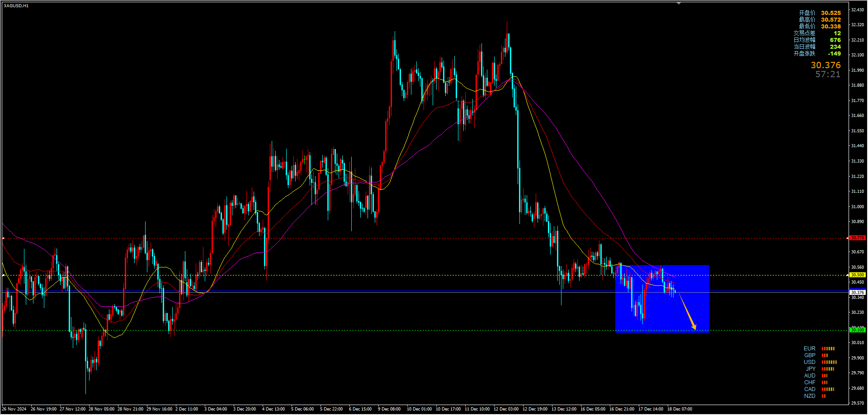
Task: Click the 11 Dec 10:00 time axis label
Action: (477, 409)
